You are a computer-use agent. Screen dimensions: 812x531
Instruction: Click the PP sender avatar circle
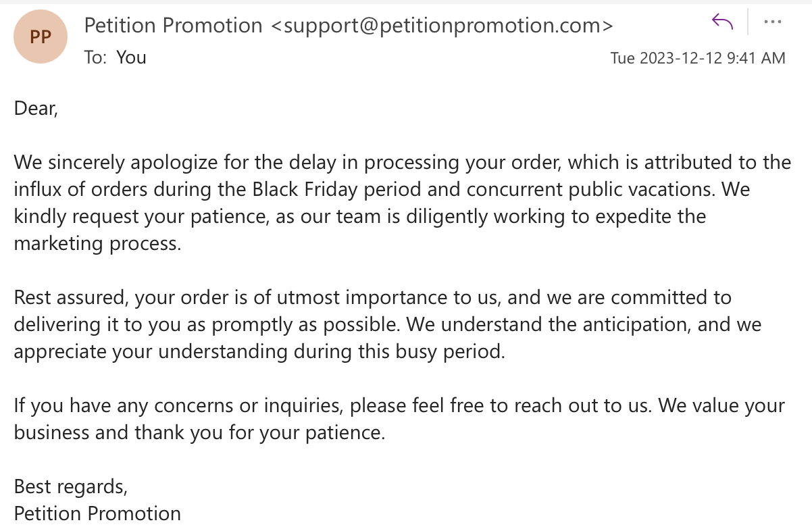tap(41, 36)
